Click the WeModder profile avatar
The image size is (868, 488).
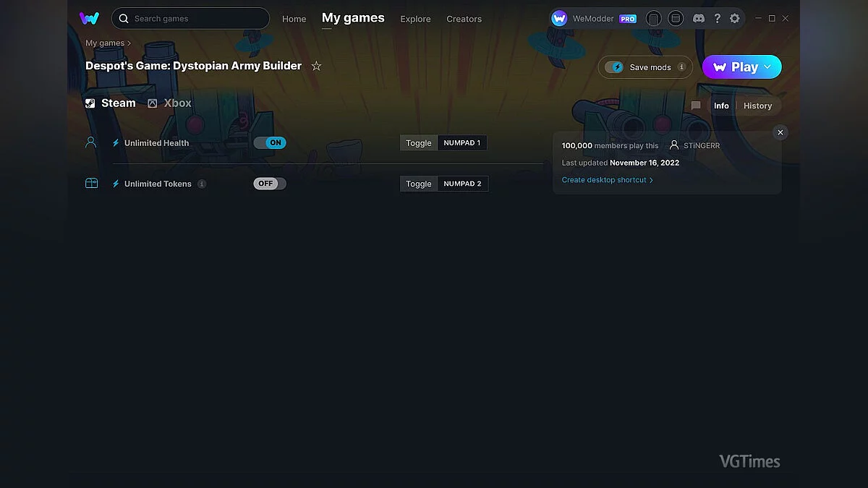(x=559, y=19)
